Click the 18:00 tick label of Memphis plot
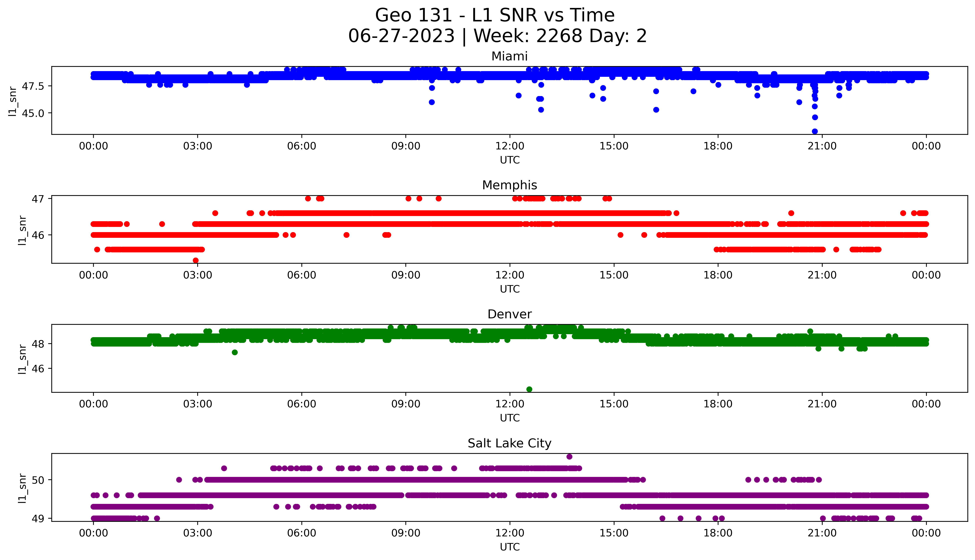The image size is (975, 560). click(x=718, y=275)
